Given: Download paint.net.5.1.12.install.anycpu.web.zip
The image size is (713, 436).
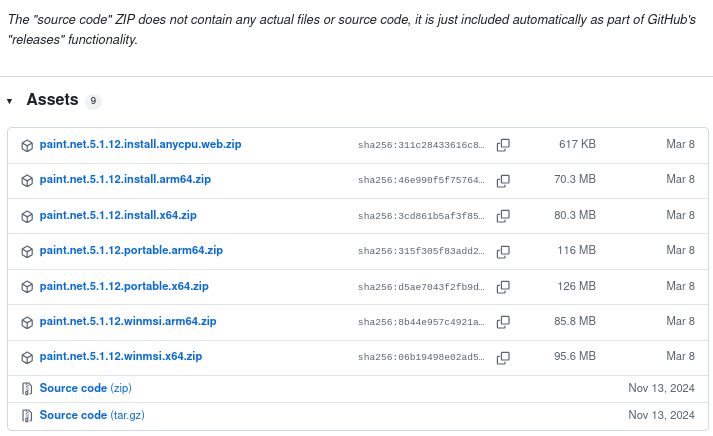Looking at the screenshot, I should click(x=140, y=144).
